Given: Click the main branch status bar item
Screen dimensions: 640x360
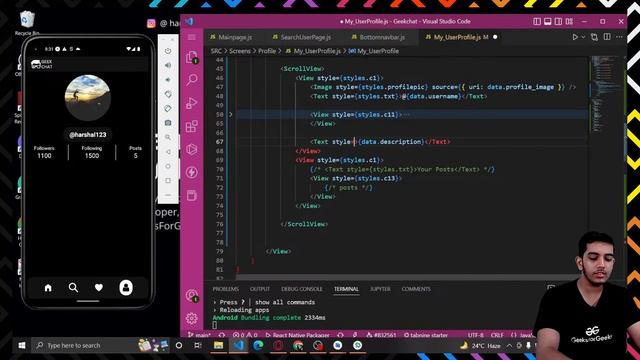Looking at the screenshot, I should pos(199,335).
